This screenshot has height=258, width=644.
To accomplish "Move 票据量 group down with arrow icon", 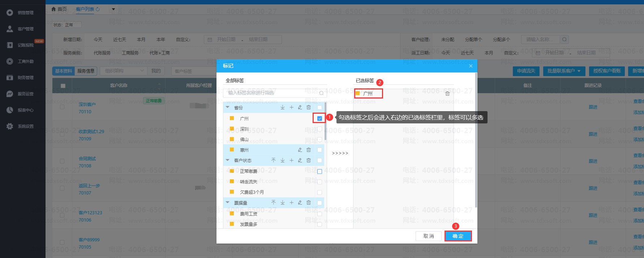I will tap(283, 203).
